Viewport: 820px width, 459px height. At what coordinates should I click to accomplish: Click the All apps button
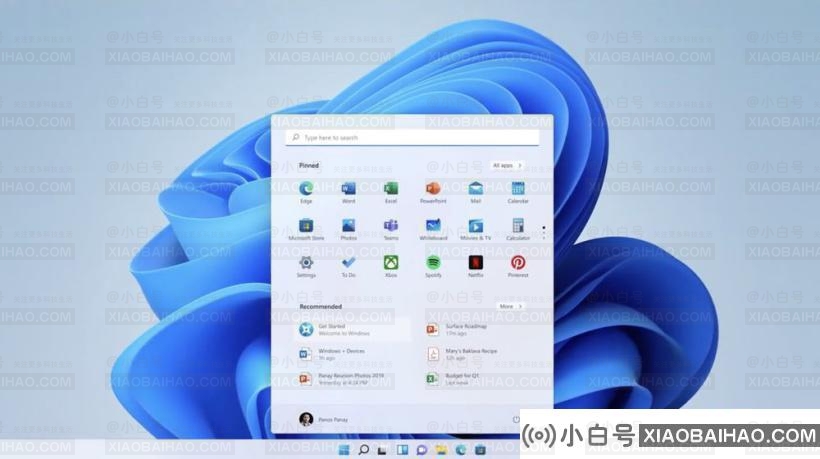[x=507, y=165]
